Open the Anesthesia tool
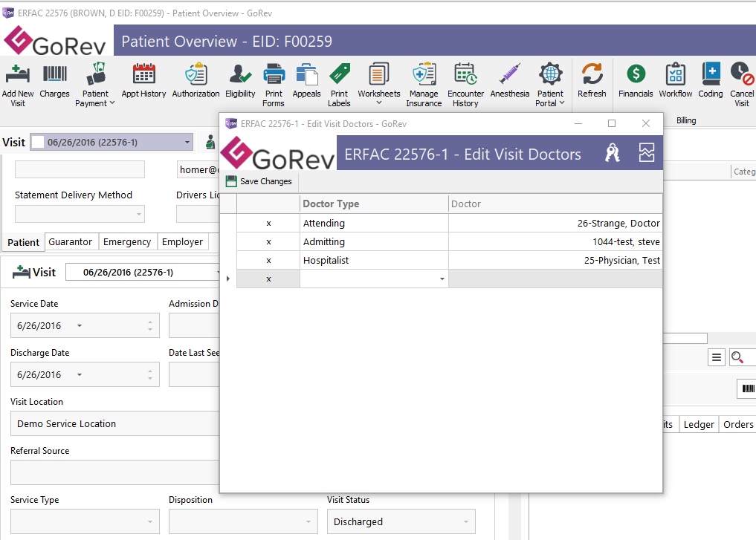 510,80
